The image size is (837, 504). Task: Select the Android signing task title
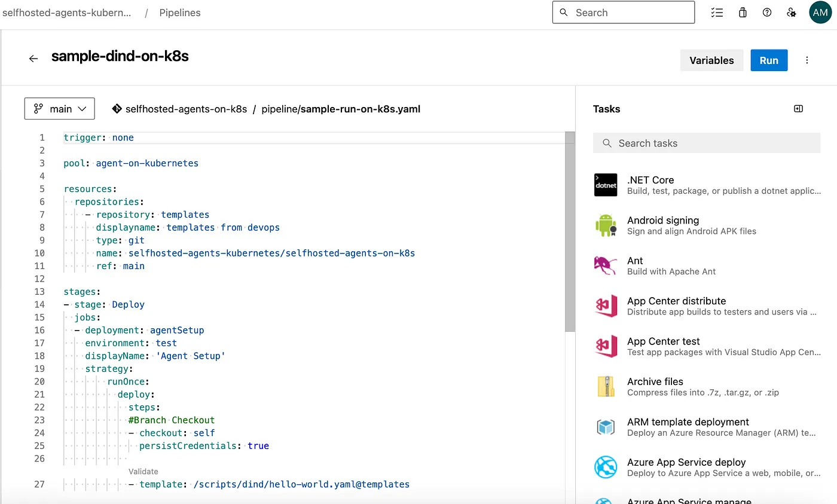tap(663, 220)
